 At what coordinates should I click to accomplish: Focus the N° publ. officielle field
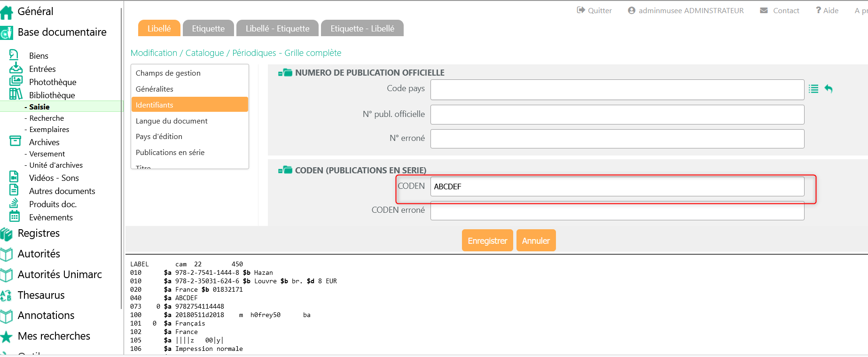pyautogui.click(x=617, y=115)
